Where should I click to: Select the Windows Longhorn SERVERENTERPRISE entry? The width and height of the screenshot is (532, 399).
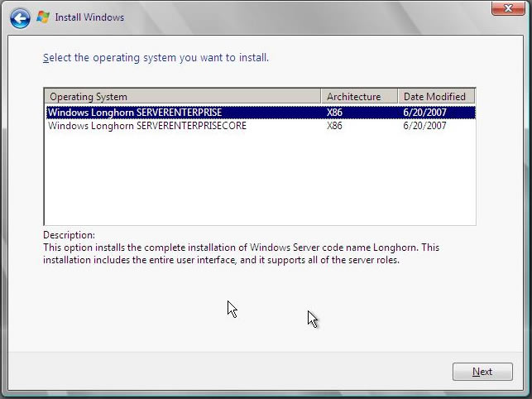point(135,113)
